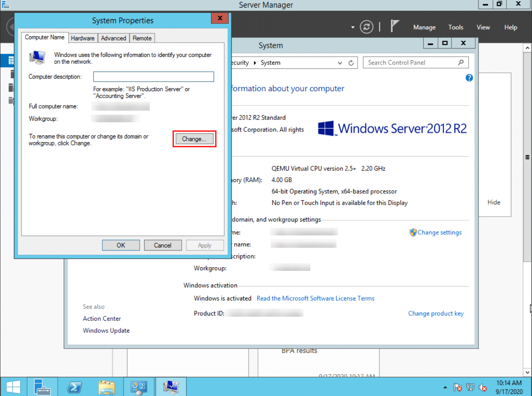Click the Search Control Panel field
This screenshot has width=532, height=396.
(411, 63)
